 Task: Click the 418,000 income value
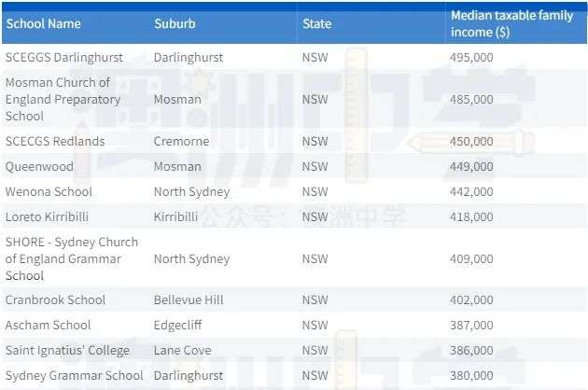coord(471,216)
